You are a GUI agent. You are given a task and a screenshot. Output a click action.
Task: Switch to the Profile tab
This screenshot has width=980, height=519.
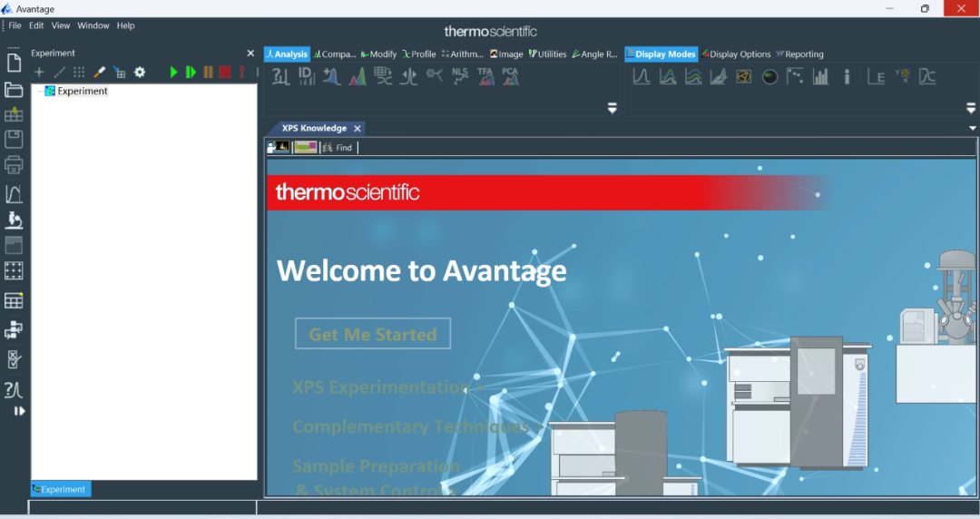tap(418, 54)
